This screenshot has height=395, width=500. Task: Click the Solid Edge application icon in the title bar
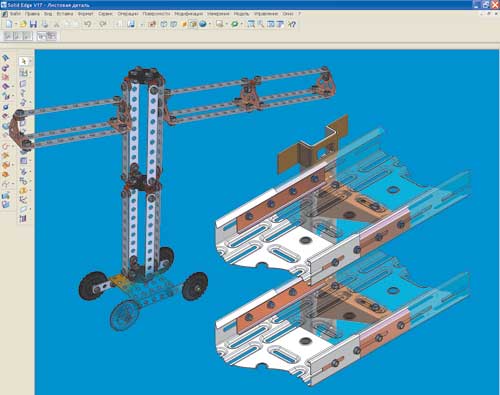tap(4, 5)
